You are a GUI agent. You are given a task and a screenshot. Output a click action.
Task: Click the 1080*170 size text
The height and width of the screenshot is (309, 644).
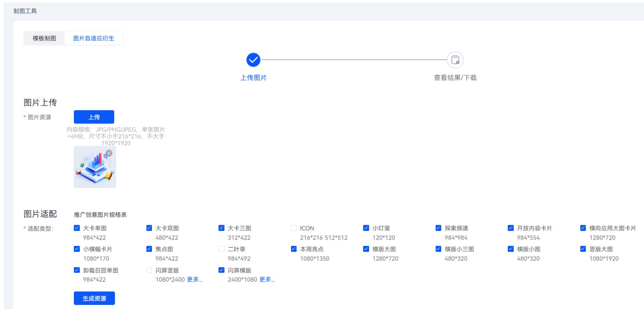point(96,258)
